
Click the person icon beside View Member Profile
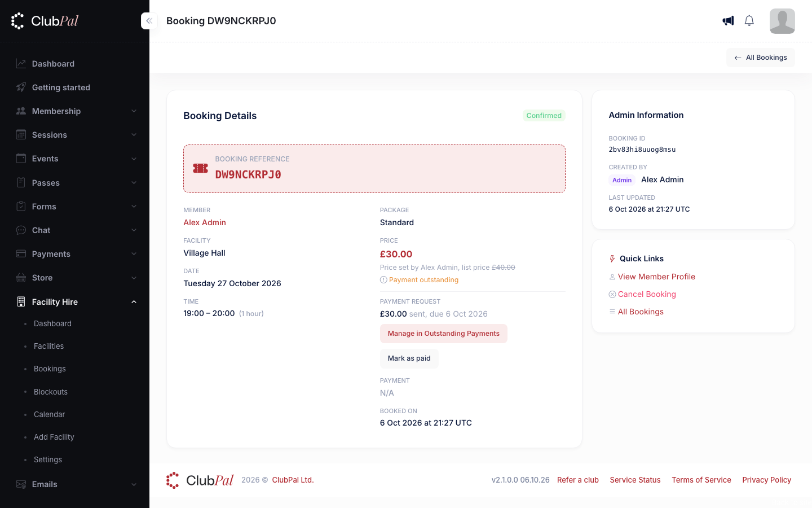pos(612,277)
